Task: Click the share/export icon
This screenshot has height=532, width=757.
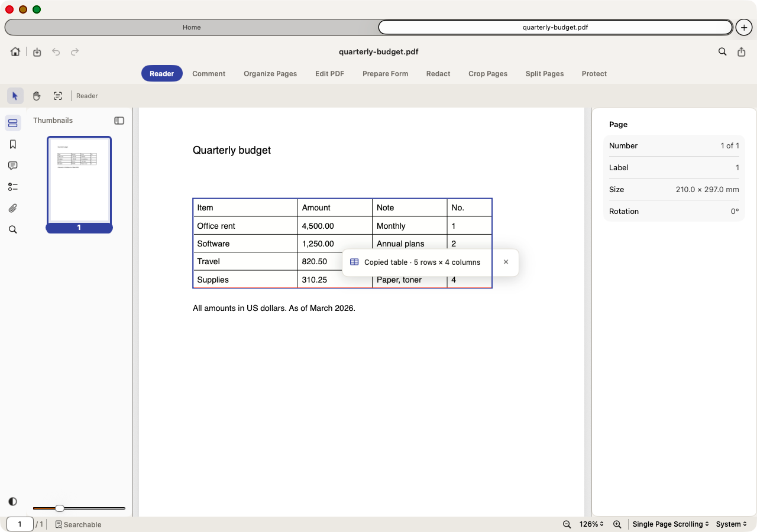Action: tap(742, 52)
